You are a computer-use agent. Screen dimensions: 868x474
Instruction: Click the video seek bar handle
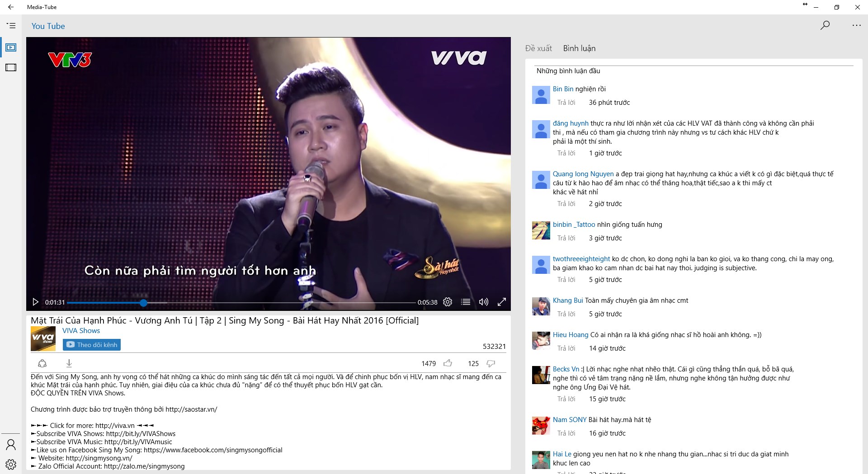point(143,303)
